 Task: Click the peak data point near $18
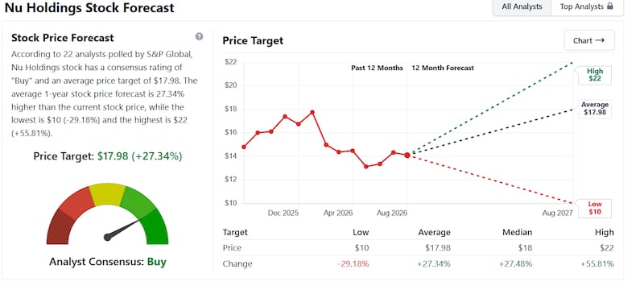tap(312, 112)
